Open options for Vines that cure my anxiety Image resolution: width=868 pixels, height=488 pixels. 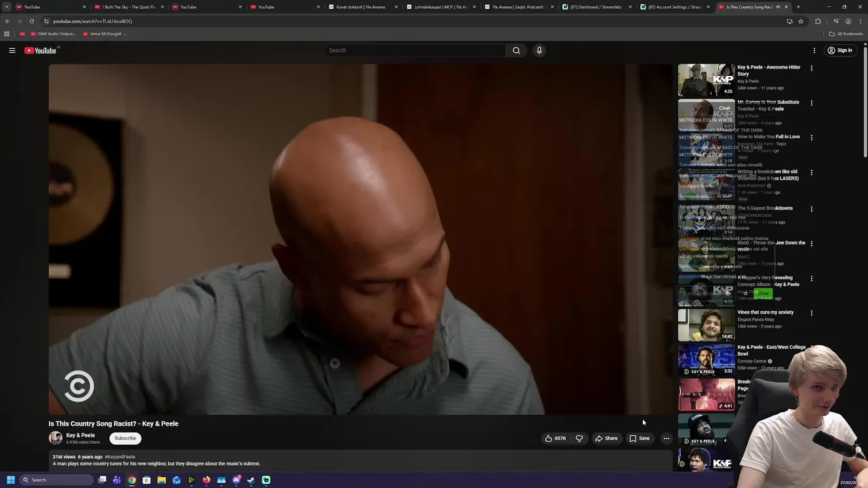pyautogui.click(x=811, y=313)
